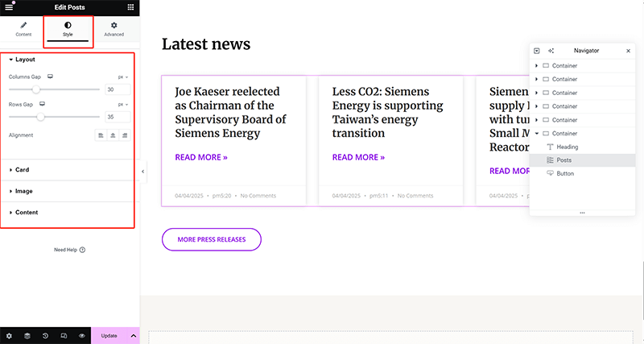
Task: Switch to Responsive Mode icon
Action: pos(64,335)
